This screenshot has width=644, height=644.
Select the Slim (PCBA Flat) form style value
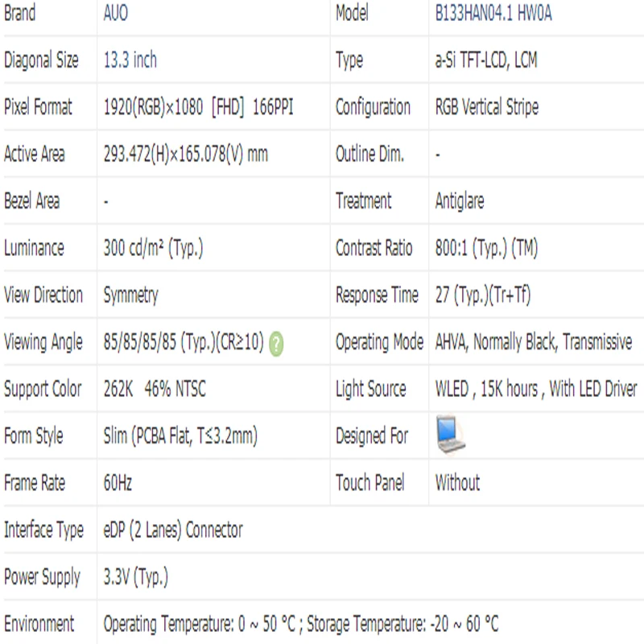point(180,436)
